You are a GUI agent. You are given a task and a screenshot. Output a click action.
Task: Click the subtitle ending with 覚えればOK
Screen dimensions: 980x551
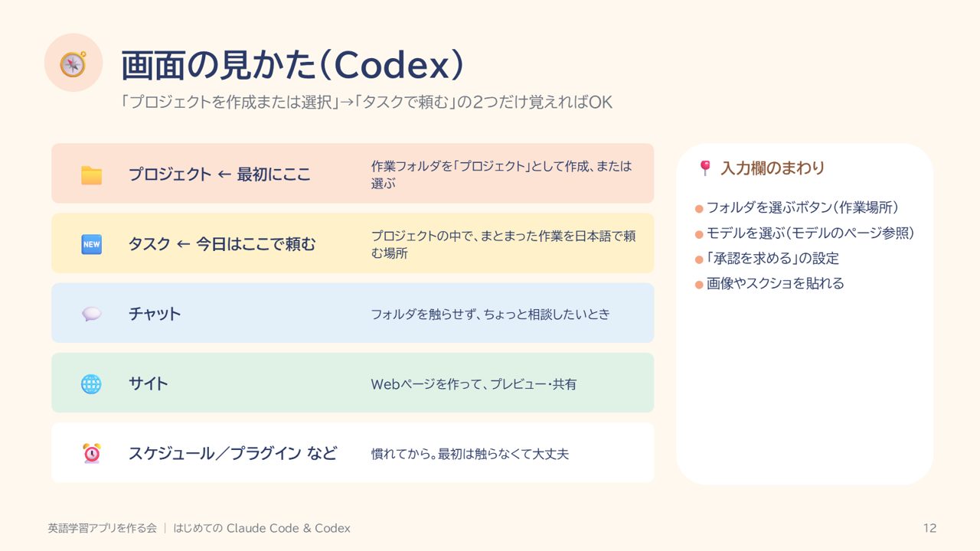coord(367,103)
